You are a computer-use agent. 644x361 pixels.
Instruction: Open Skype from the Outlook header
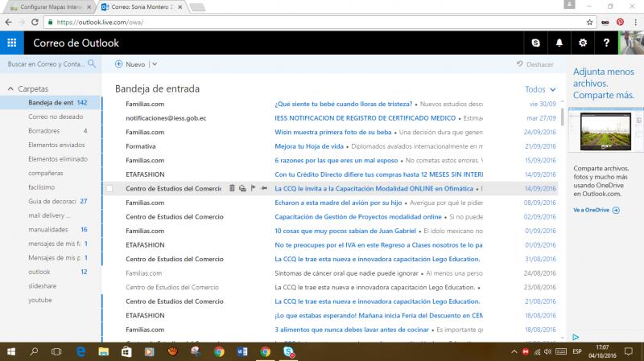pyautogui.click(x=536, y=43)
